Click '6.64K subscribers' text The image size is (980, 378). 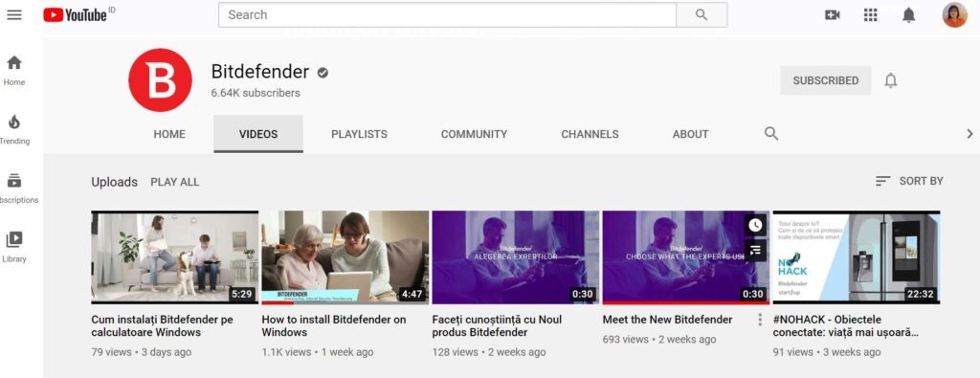[x=256, y=93]
